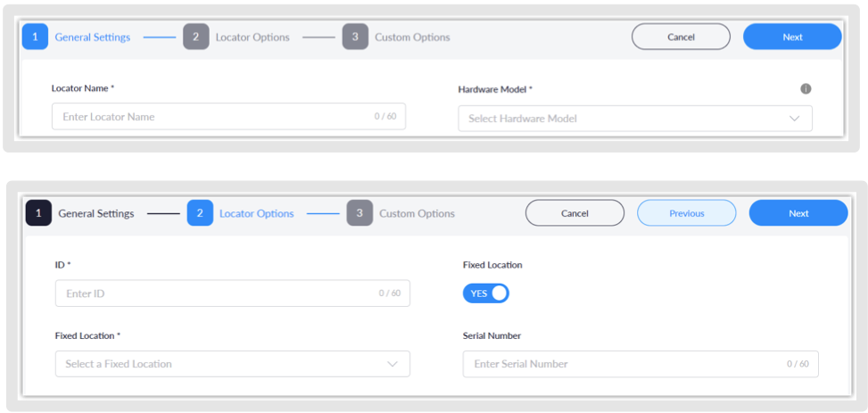Click the blue step 1 badge in the upper wizard
Viewport: 868px width, 413px height.
35,37
